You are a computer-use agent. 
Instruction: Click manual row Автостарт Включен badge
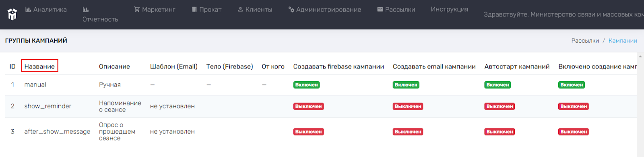point(497,85)
